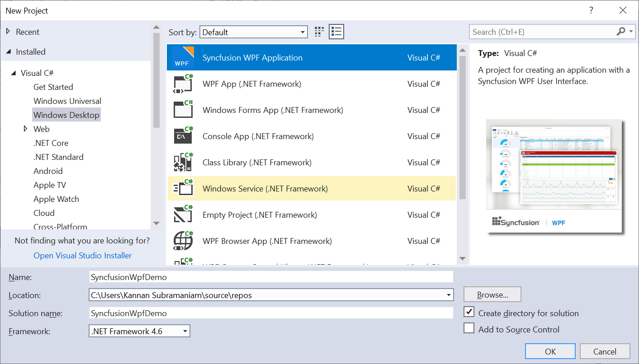Click the WPF Browser App globe icon
This screenshot has width=639, height=364.
pos(183,241)
